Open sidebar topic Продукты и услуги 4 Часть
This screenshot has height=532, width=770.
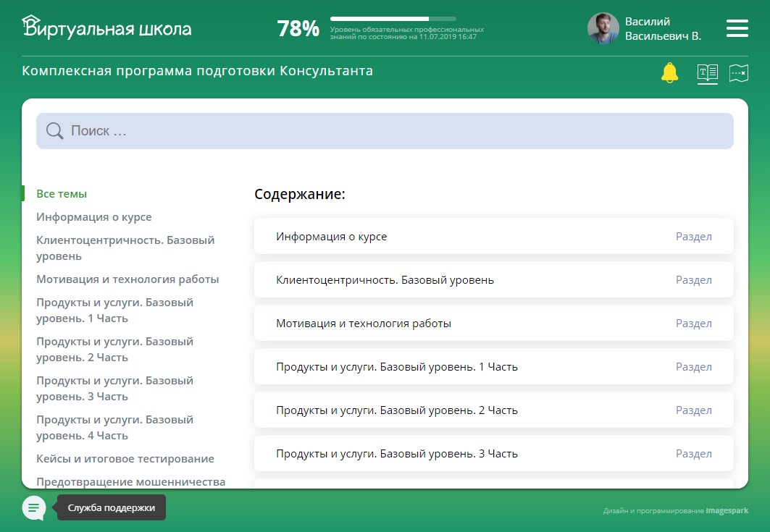click(115, 428)
